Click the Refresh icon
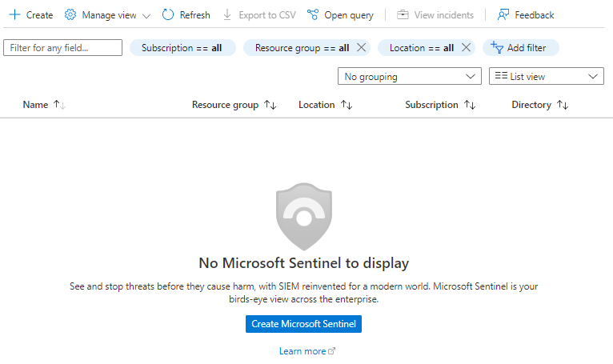613x364 pixels. [168, 15]
